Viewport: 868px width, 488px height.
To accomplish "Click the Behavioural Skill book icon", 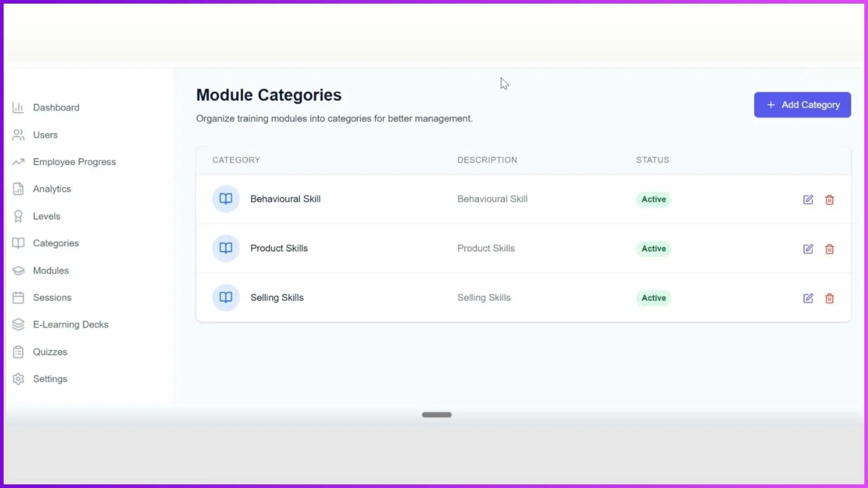I will [x=225, y=198].
